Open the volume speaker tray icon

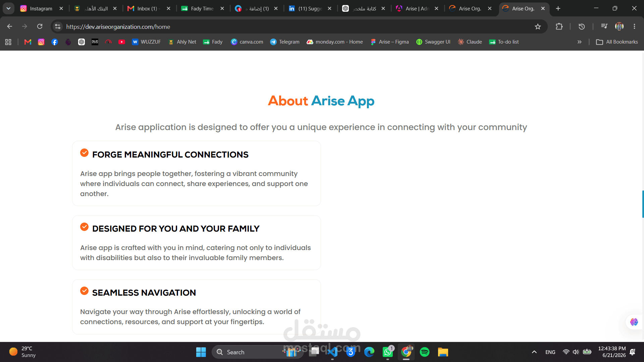tap(576, 352)
